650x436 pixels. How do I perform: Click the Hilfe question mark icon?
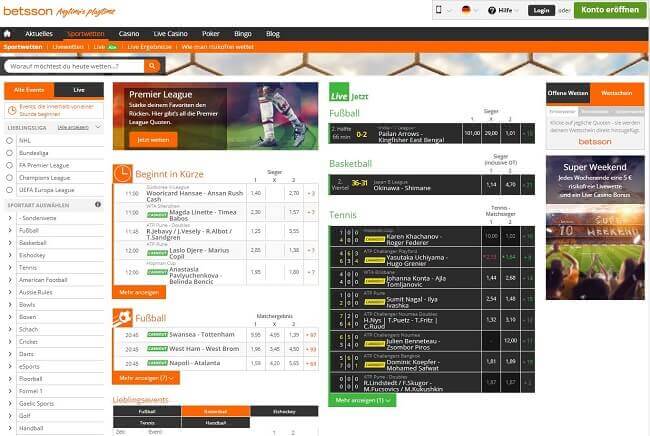[x=492, y=10]
